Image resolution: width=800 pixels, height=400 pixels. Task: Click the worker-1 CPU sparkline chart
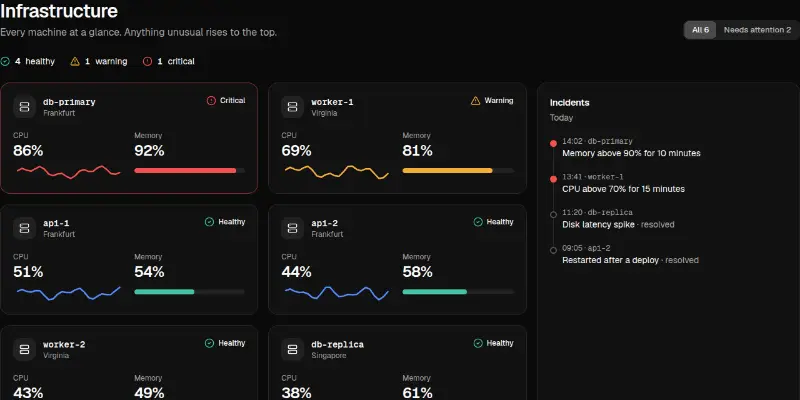337,171
